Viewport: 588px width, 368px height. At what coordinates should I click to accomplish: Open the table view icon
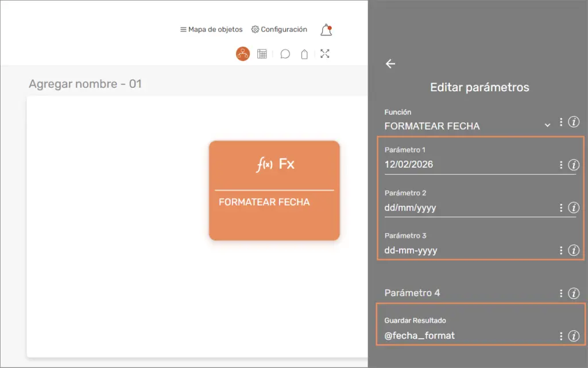pos(262,53)
